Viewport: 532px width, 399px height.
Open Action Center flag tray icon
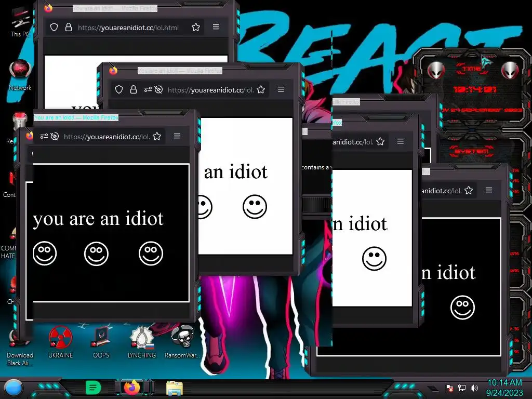(x=449, y=388)
